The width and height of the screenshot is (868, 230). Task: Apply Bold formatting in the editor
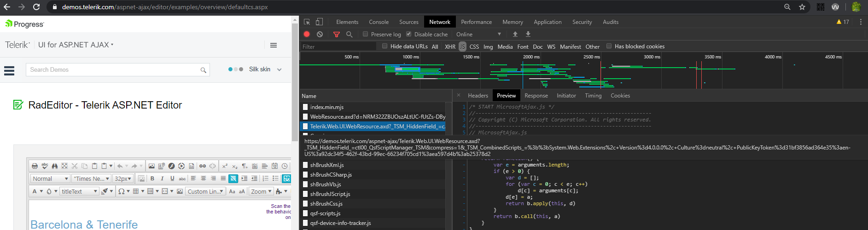[x=152, y=178]
